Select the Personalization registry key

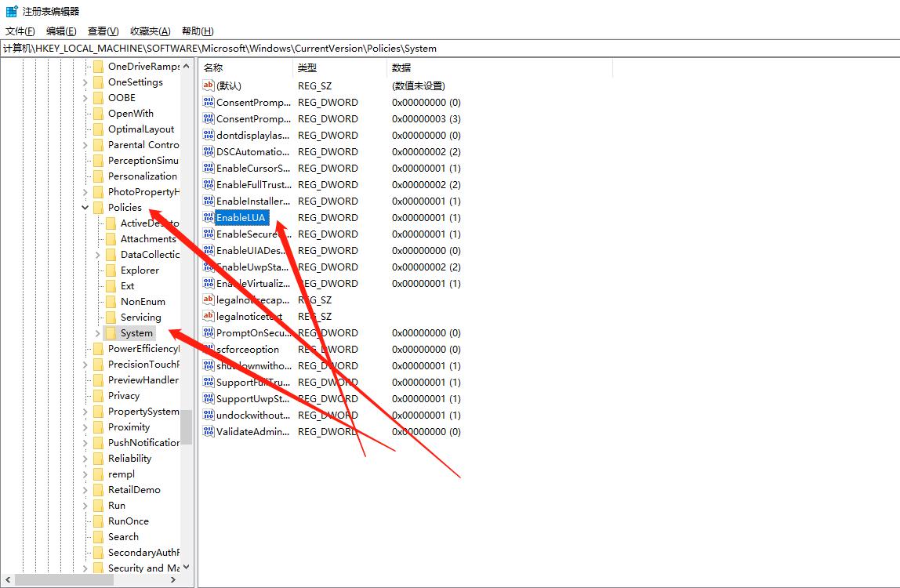pos(143,176)
